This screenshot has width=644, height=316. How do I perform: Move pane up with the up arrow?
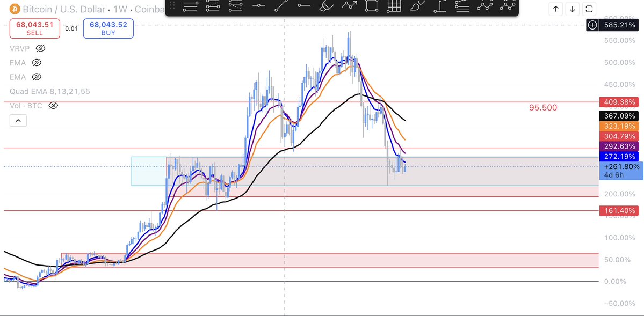(556, 9)
